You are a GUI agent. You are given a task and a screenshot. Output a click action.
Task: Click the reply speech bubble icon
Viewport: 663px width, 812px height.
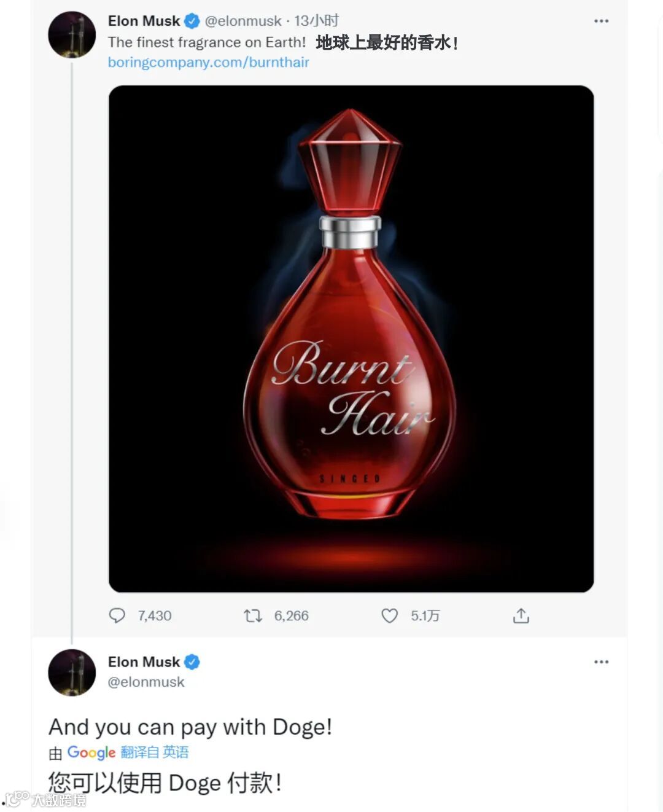pos(117,615)
